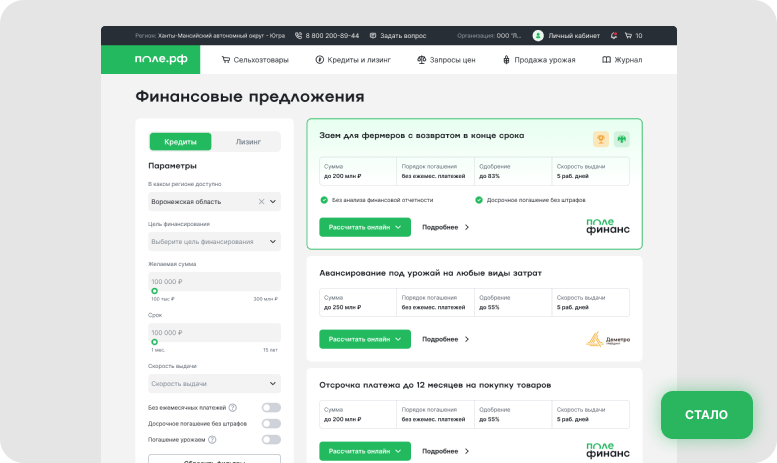
Task: Click the orange trophy badge icon
Action: coord(601,139)
